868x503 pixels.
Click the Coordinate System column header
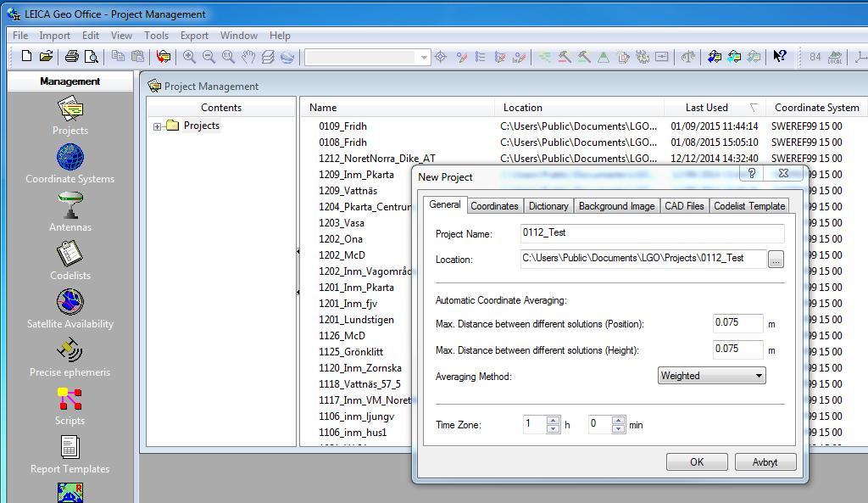pyautogui.click(x=816, y=108)
